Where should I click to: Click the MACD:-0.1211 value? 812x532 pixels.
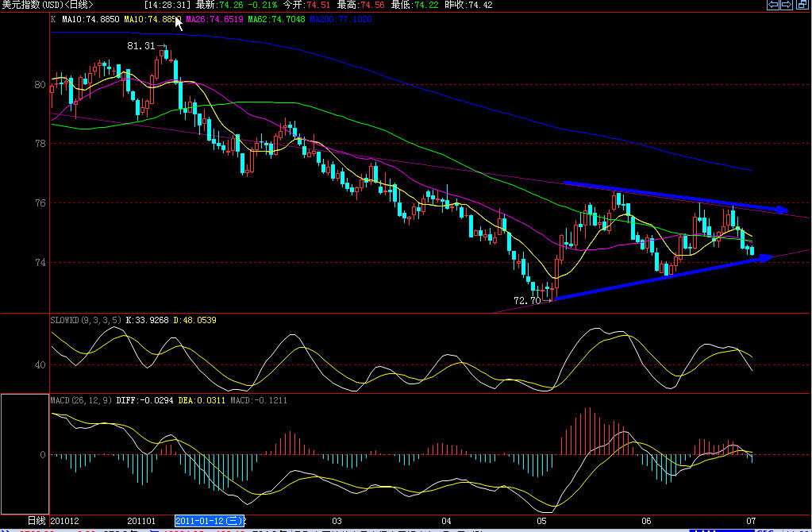coord(259,400)
